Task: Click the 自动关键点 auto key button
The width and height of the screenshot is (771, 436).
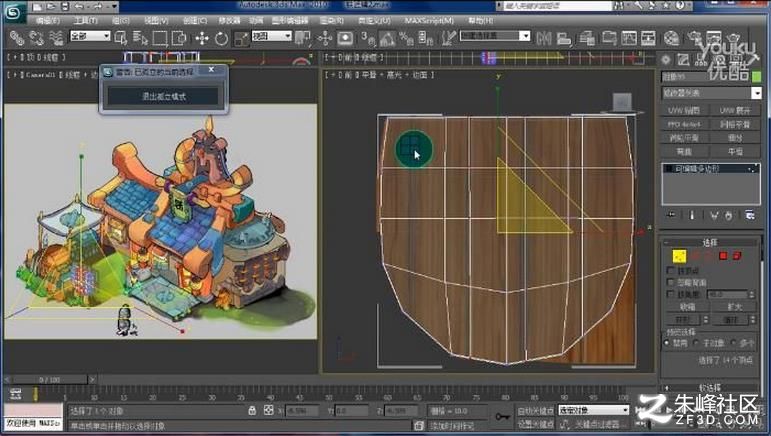Action: (x=535, y=410)
